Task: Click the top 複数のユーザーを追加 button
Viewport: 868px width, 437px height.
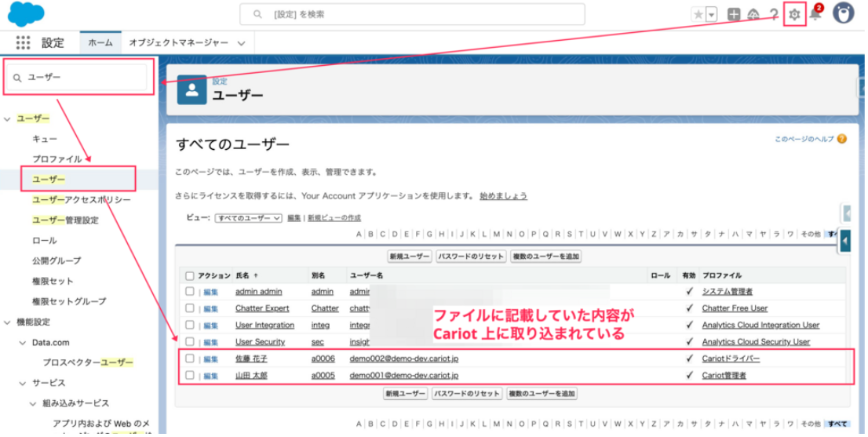Action: 545,257
